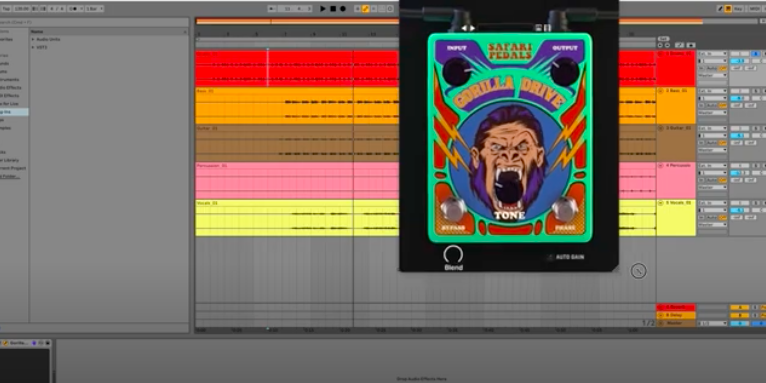The width and height of the screenshot is (766, 383).
Task: Click the time signature 4 / 4 field
Action: click(58, 9)
